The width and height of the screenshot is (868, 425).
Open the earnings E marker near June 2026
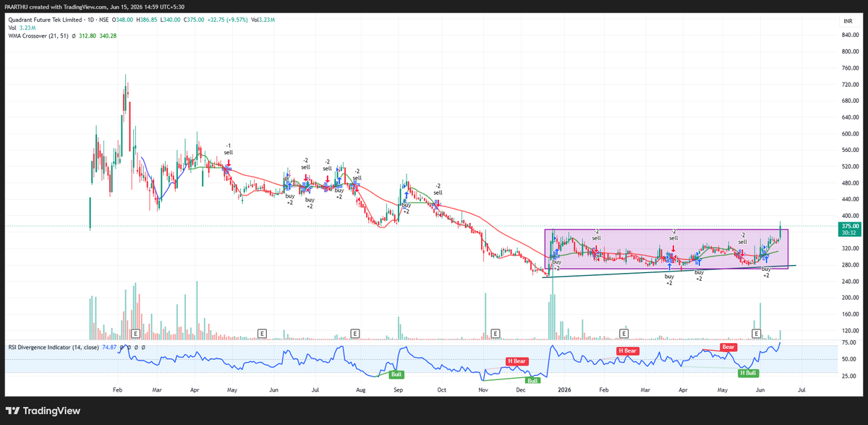coord(757,333)
